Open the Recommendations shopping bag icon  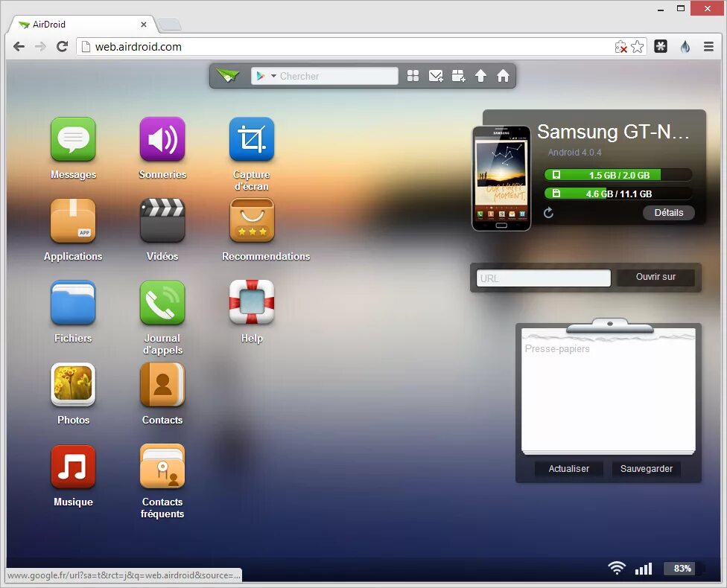[x=252, y=221]
